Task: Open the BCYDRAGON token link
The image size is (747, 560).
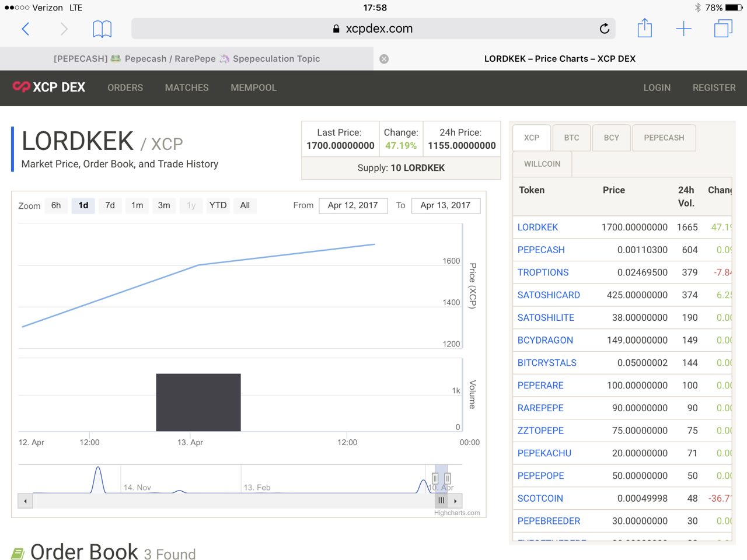Action: click(545, 340)
